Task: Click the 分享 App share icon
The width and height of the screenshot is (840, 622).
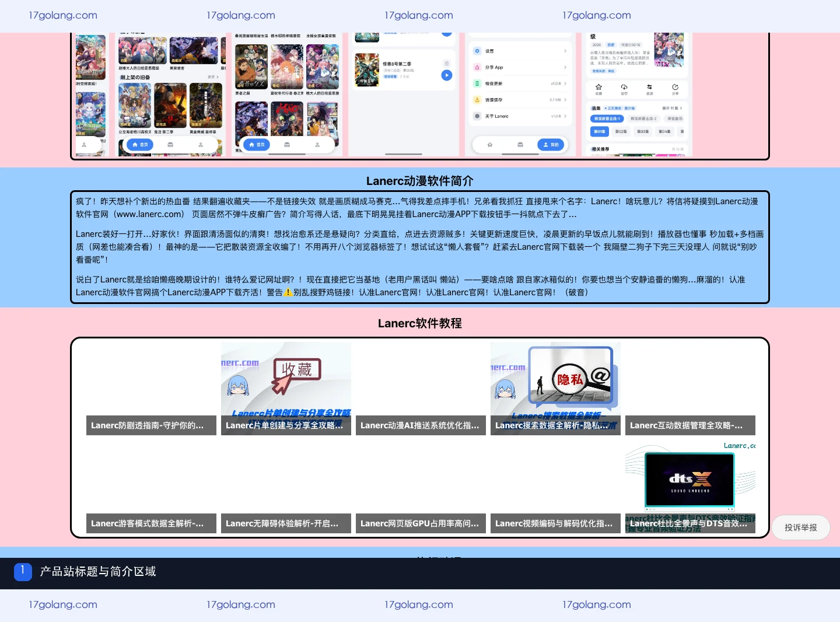Action: pyautogui.click(x=477, y=67)
